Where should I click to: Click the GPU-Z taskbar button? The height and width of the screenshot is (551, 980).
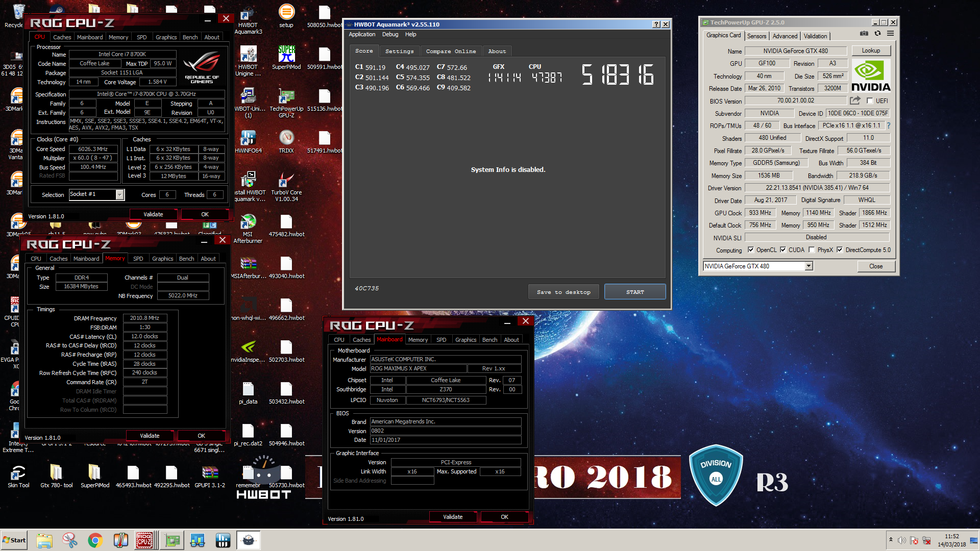click(173, 540)
